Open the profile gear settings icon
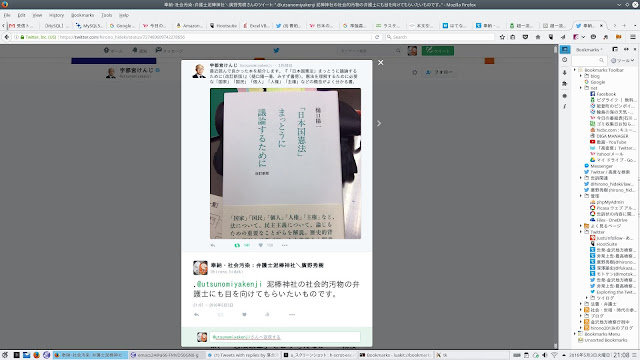640x360 pixels. point(415,72)
